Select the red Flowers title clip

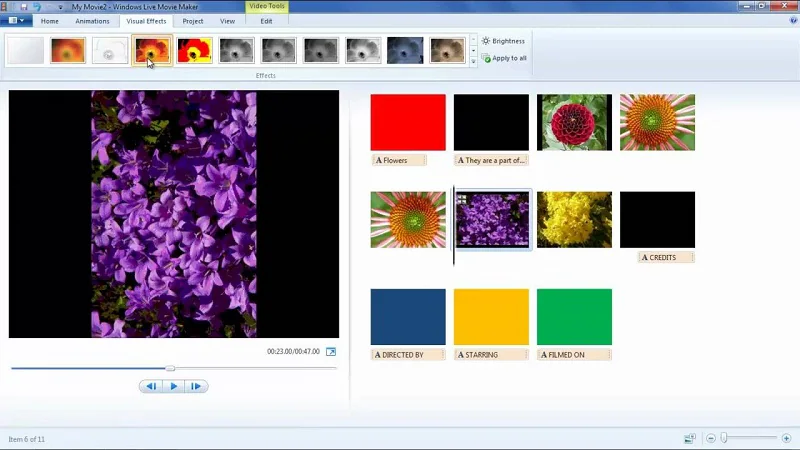408,122
